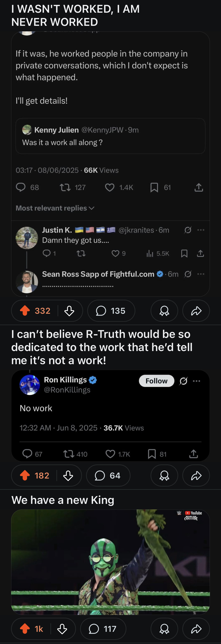Upvote the R-Truth 'No work' post
This screenshot has height=644, width=221.
[25, 475]
